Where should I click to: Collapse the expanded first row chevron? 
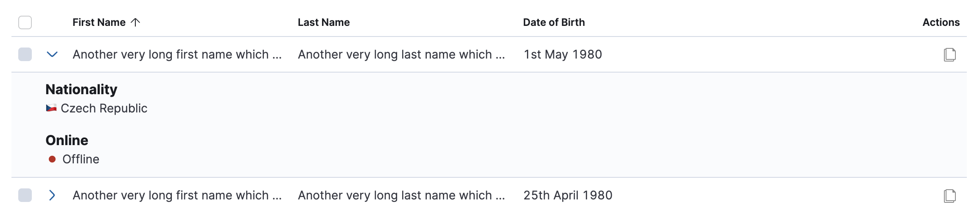pyautogui.click(x=52, y=54)
